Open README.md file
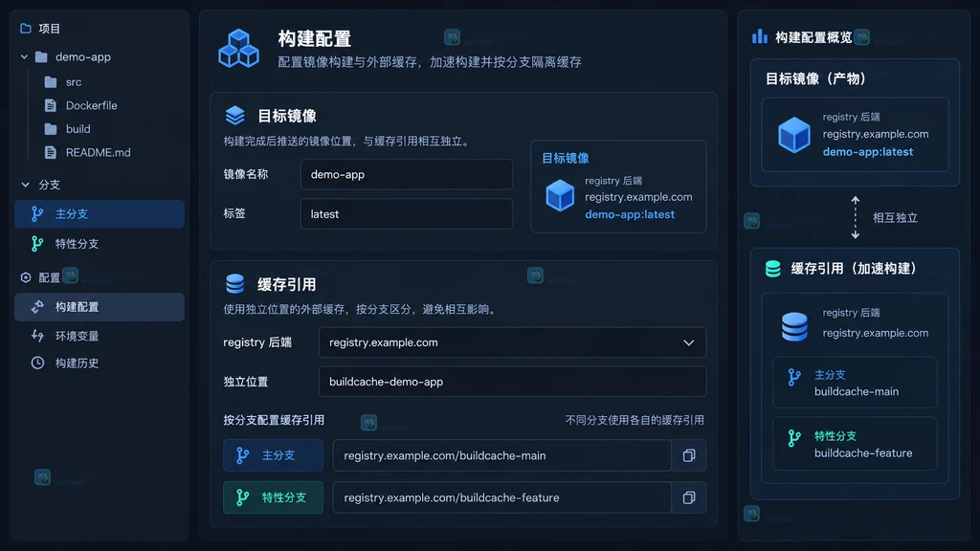 coord(99,152)
